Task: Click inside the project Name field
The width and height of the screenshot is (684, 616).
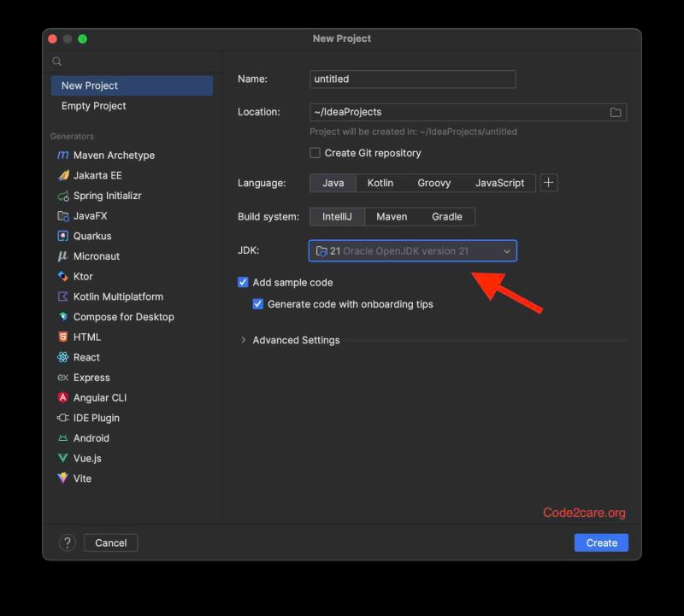Action: [x=412, y=79]
